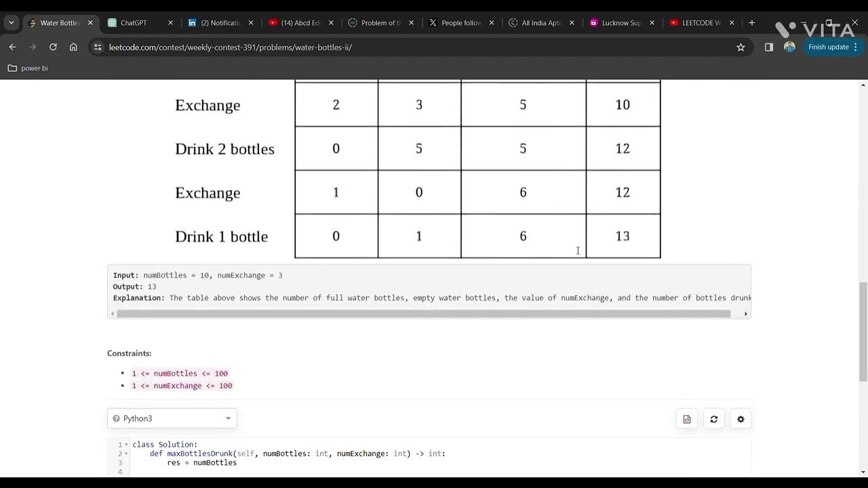Image resolution: width=868 pixels, height=488 pixels.
Task: Open a new browser tab
Action: pos(751,22)
